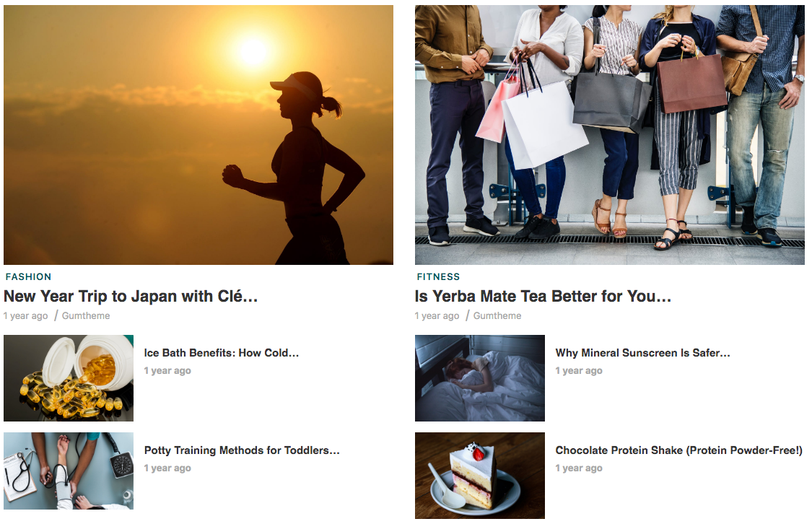Image resolution: width=812 pixels, height=524 pixels.
Task: Click '1 year ago' under Ice Bath Benefits
Action: click(x=167, y=370)
